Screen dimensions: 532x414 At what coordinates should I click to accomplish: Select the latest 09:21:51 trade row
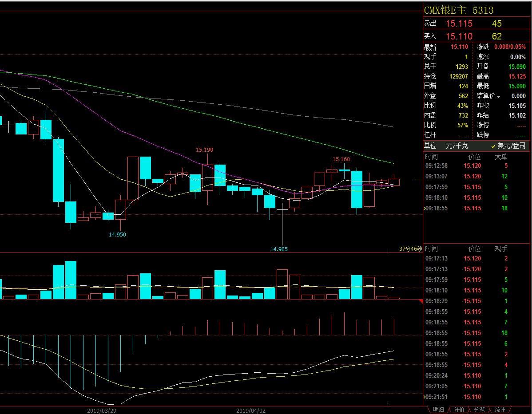(466, 397)
